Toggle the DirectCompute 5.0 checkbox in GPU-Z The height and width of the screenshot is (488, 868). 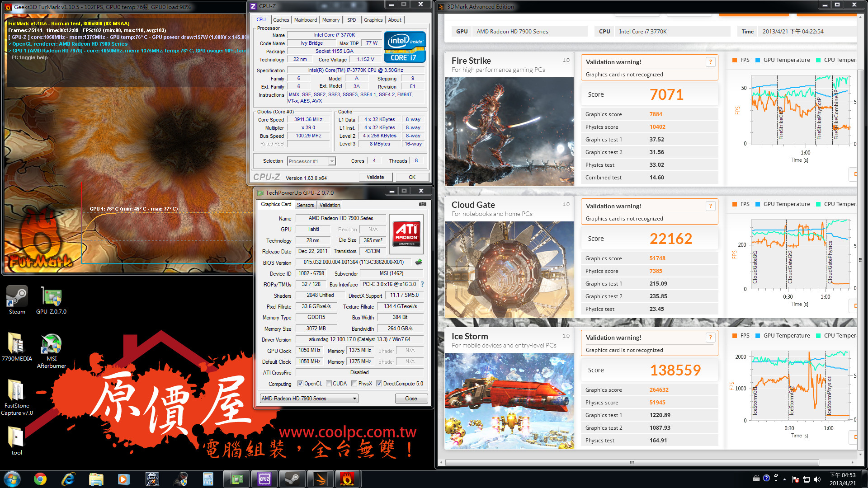[x=379, y=384]
